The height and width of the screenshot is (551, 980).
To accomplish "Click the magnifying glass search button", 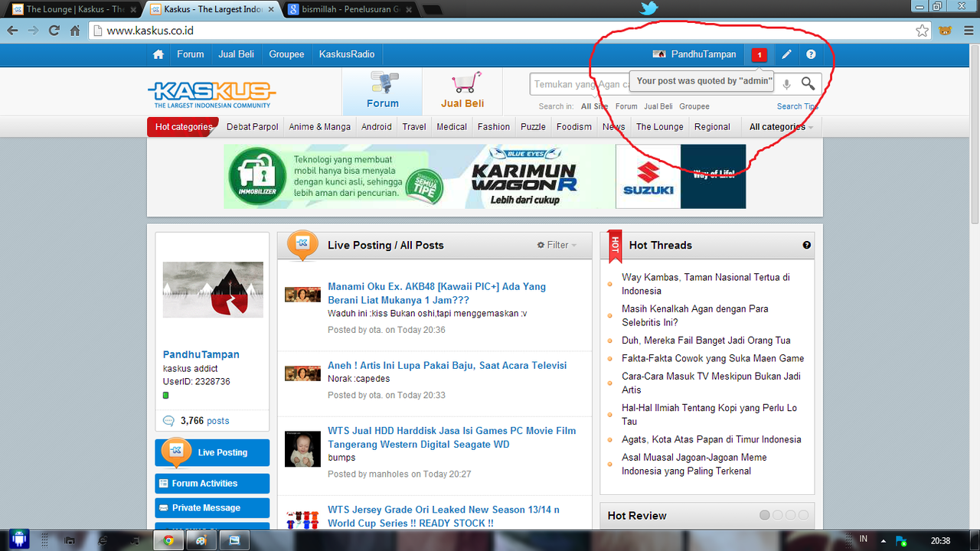I will (x=808, y=83).
